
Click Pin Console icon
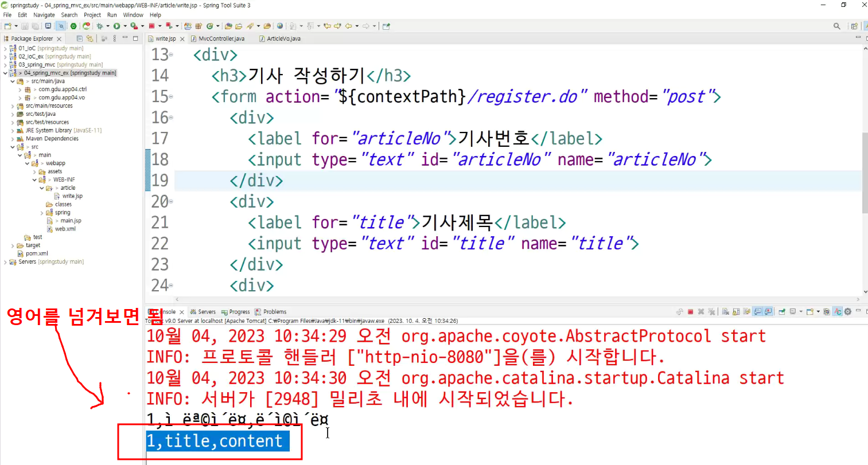click(782, 312)
